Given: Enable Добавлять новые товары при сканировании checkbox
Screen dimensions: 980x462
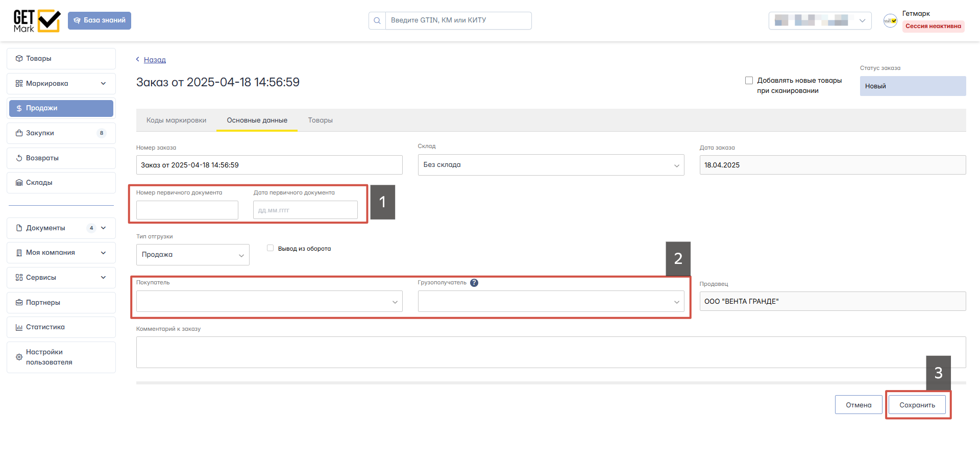Looking at the screenshot, I should click(749, 81).
